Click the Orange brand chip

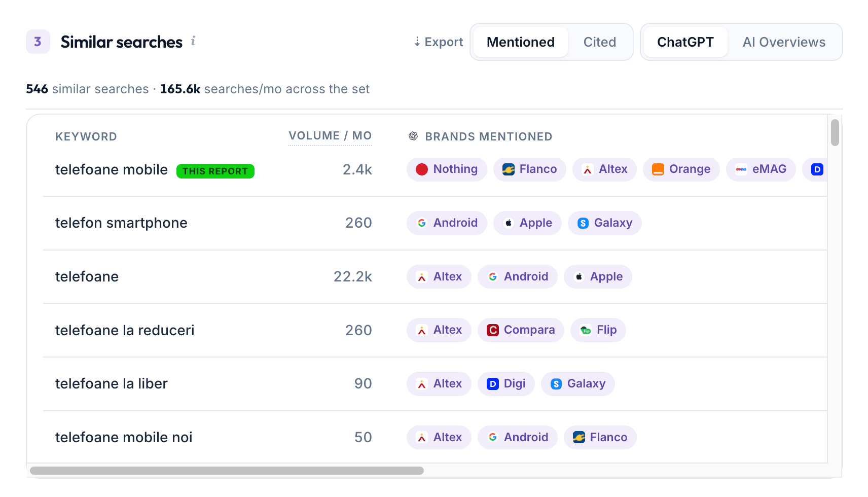681,169
